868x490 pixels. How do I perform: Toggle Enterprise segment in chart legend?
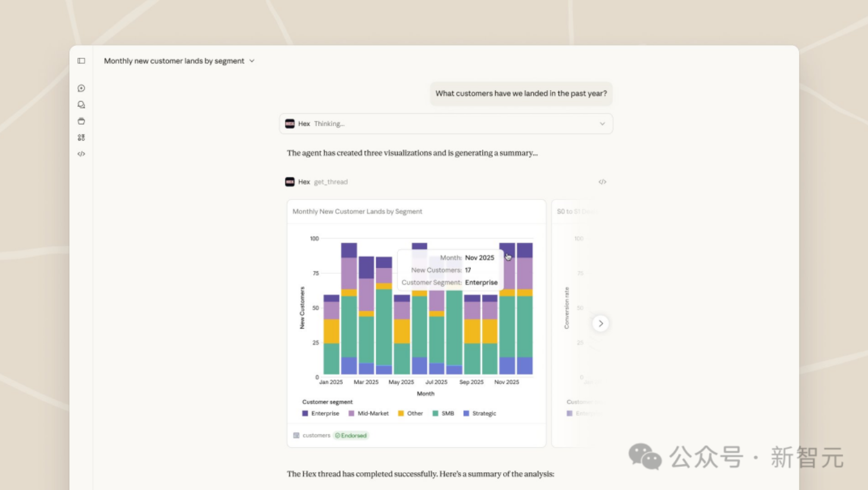coord(320,413)
